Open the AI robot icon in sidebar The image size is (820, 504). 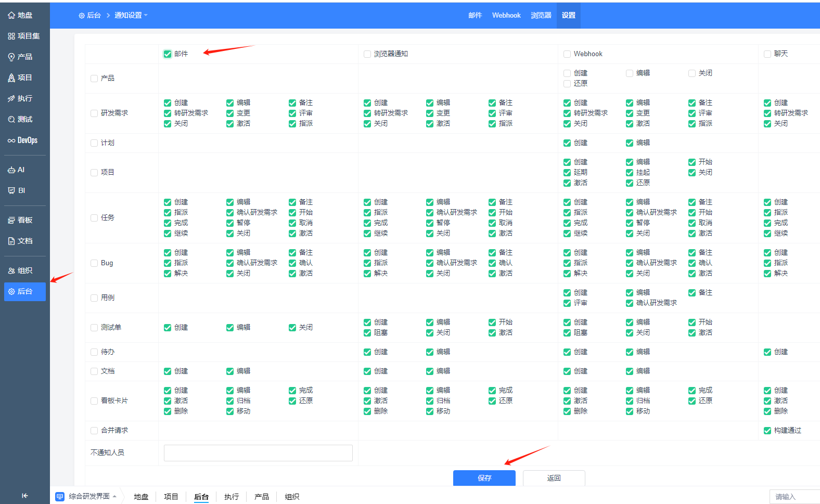point(11,170)
